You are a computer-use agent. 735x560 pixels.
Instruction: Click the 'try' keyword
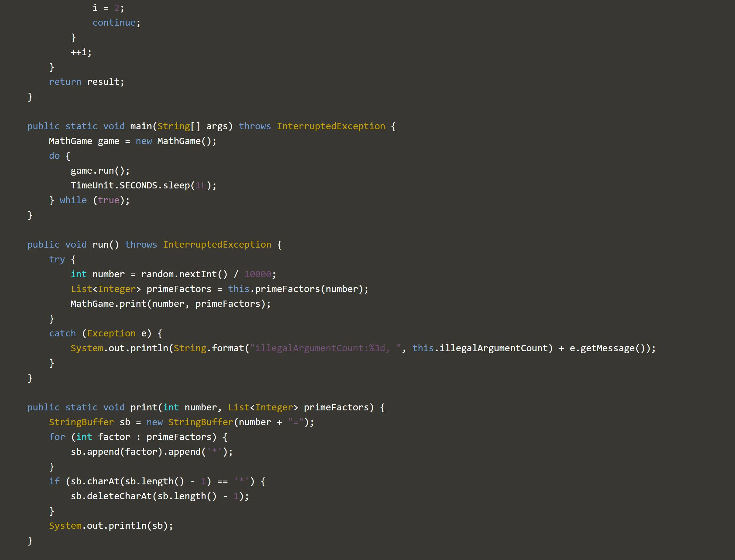[57, 259]
